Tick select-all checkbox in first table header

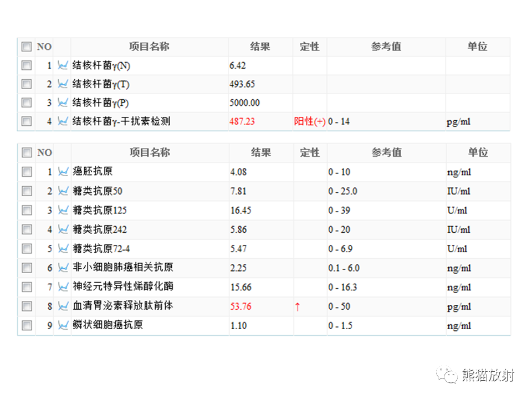27,47
